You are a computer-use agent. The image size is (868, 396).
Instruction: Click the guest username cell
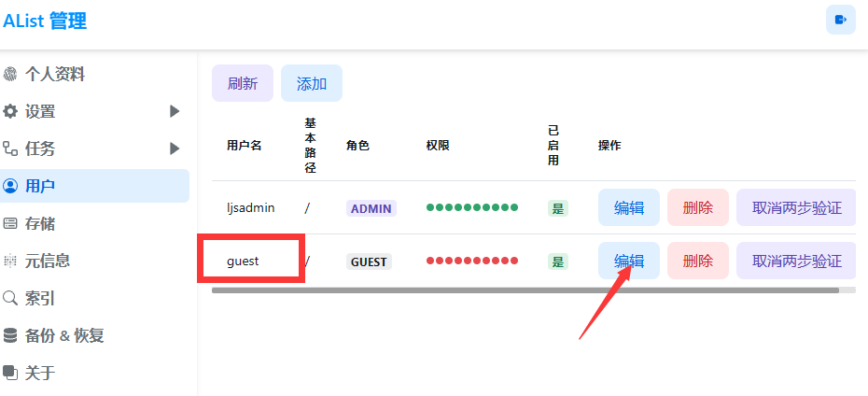click(x=243, y=261)
